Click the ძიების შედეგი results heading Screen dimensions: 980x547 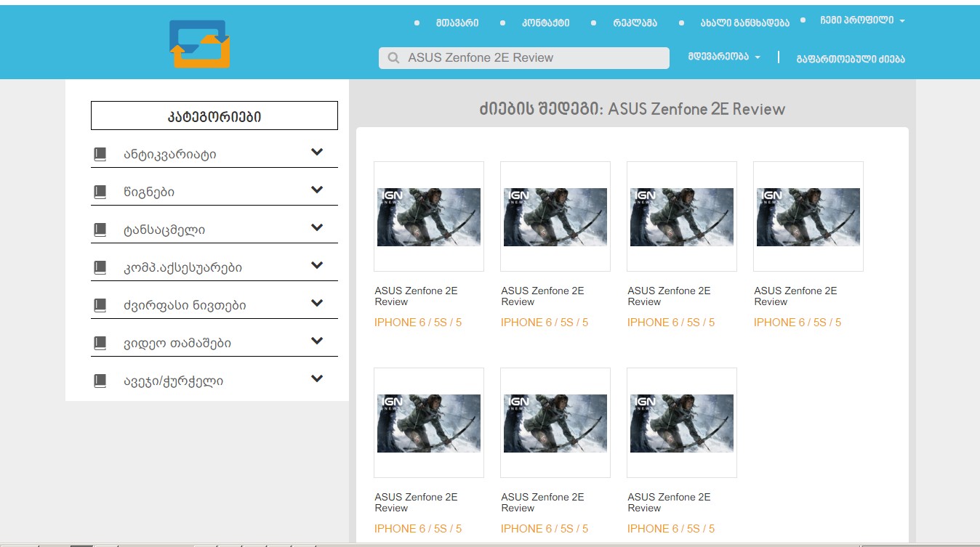point(632,109)
